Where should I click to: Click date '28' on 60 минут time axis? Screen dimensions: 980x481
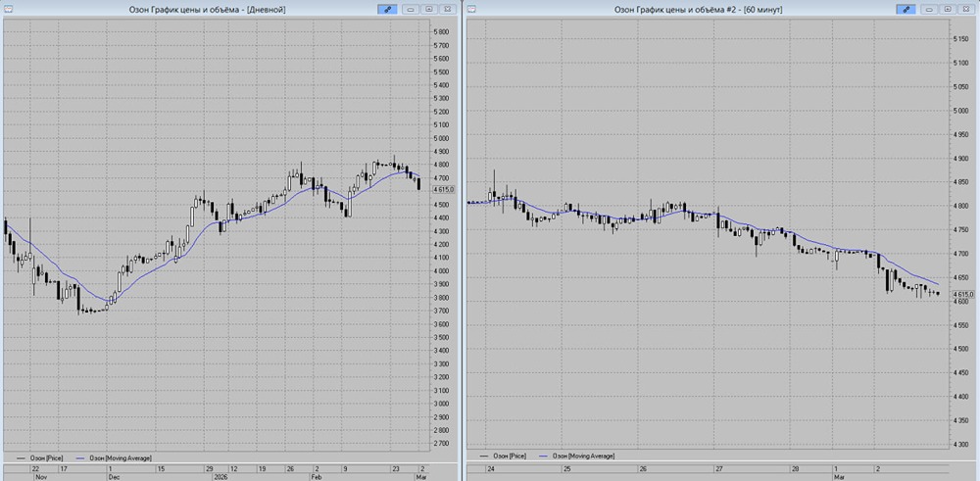click(x=796, y=468)
